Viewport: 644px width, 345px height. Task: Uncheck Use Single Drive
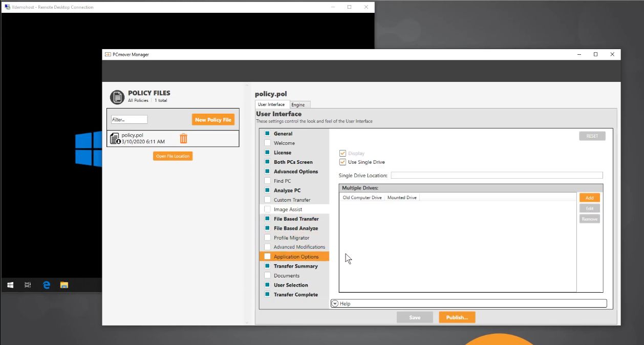pyautogui.click(x=343, y=162)
